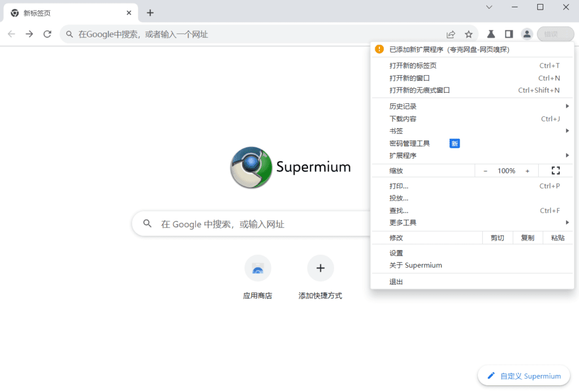The image size is (579, 392).
Task: Open a new incognito window item
Action: click(x=472, y=90)
